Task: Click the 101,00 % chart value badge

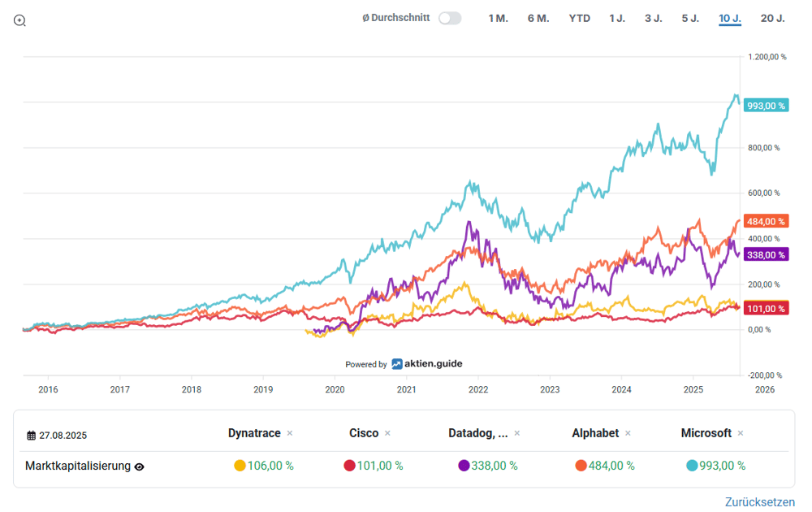Action: [766, 309]
